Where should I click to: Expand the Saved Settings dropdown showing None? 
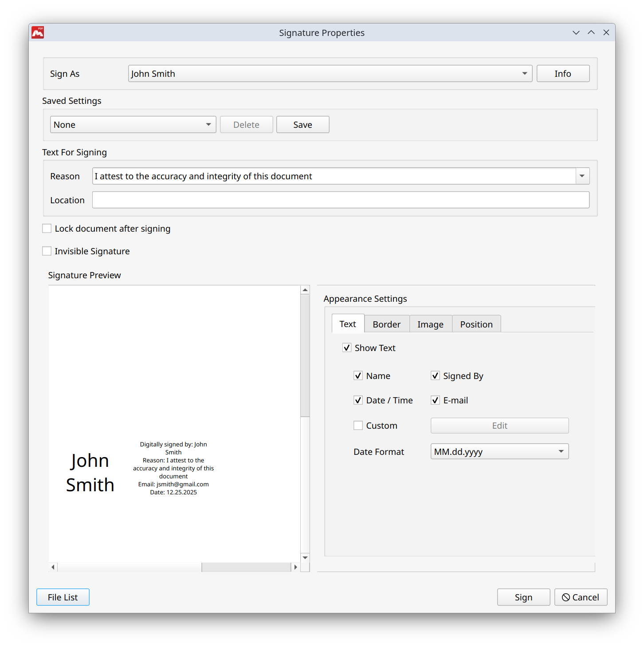pyautogui.click(x=208, y=124)
